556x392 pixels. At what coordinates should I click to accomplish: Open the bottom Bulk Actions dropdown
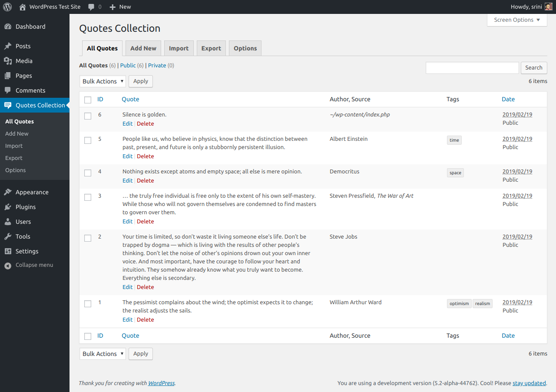[x=103, y=354]
